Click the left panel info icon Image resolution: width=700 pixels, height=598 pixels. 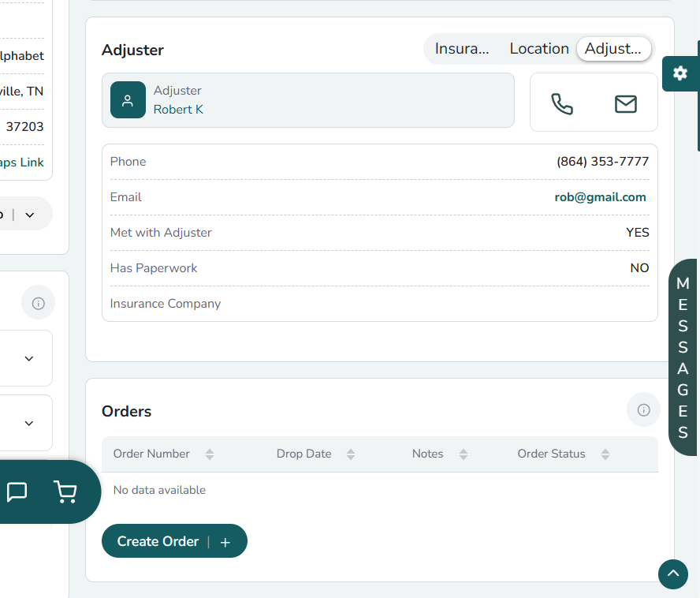pos(38,303)
